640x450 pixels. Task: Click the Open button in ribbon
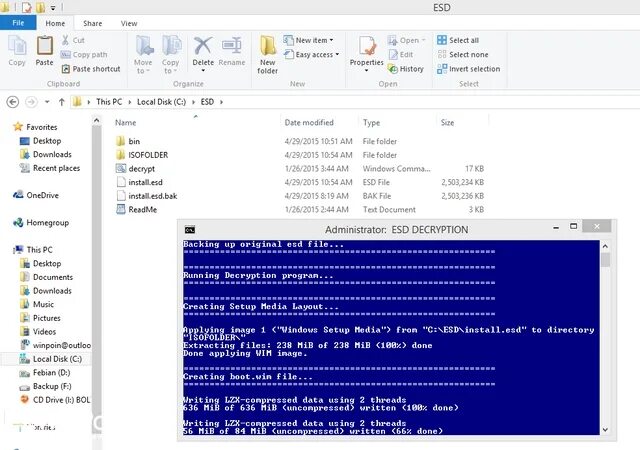pyautogui.click(x=407, y=40)
